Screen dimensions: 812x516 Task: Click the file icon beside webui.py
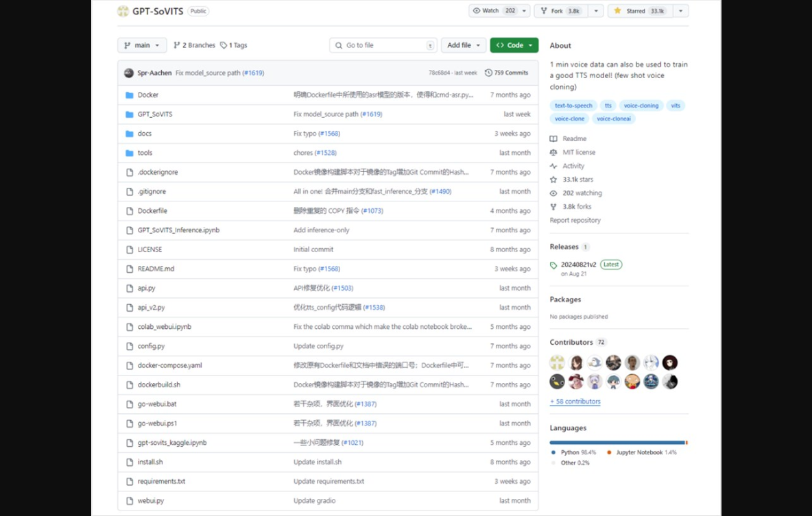coord(130,500)
